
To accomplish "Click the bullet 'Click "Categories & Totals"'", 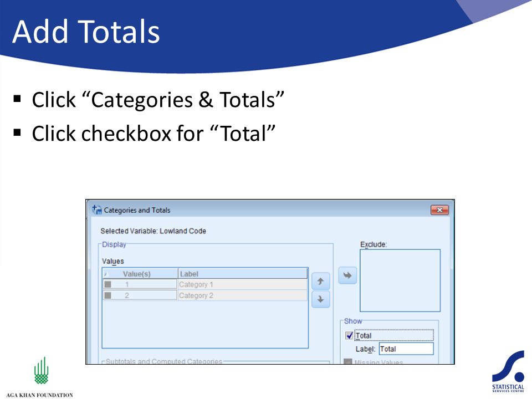I will (x=158, y=99).
